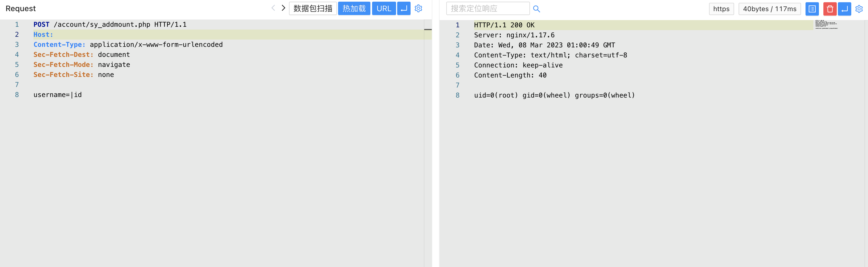The width and height of the screenshot is (868, 267).
Task: Go to the next request with right chevron
Action: 283,8
